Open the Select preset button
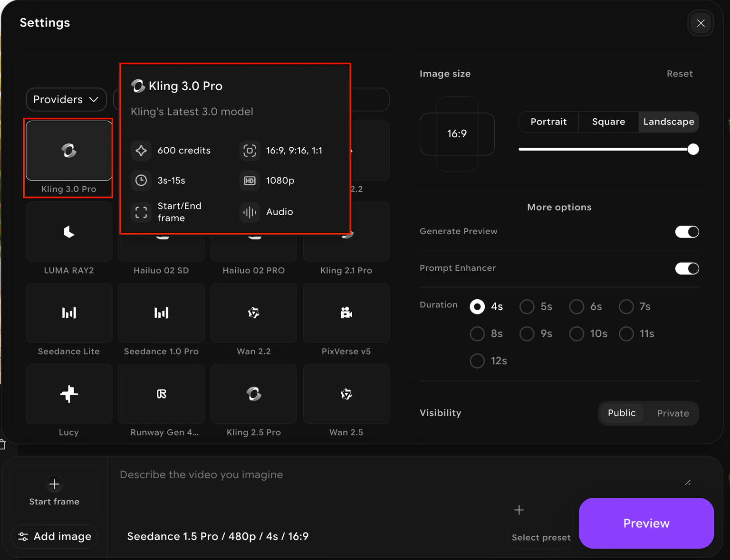 pyautogui.click(x=541, y=523)
